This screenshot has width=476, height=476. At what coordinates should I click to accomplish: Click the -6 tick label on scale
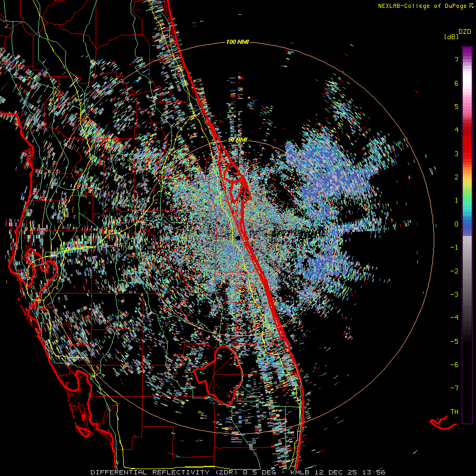point(454,364)
